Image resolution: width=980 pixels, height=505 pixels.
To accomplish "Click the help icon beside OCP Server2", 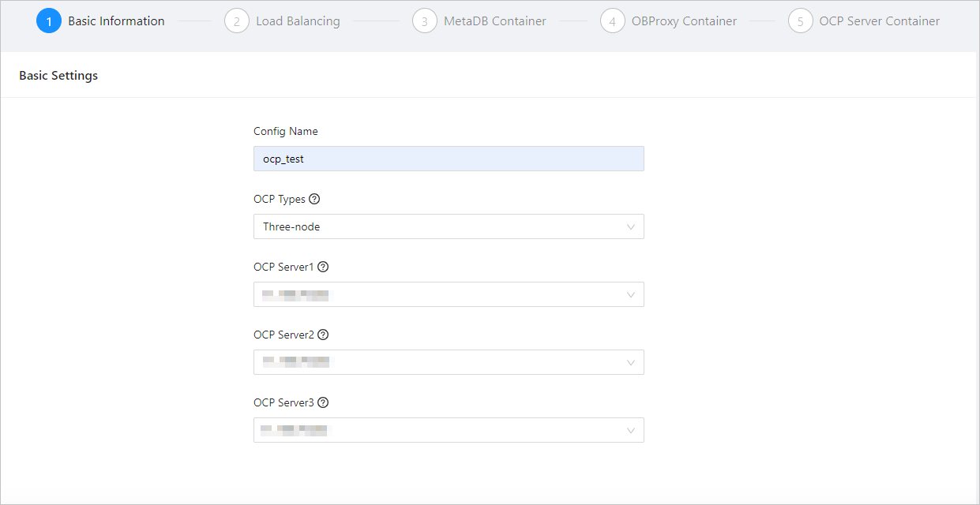I will click(322, 335).
